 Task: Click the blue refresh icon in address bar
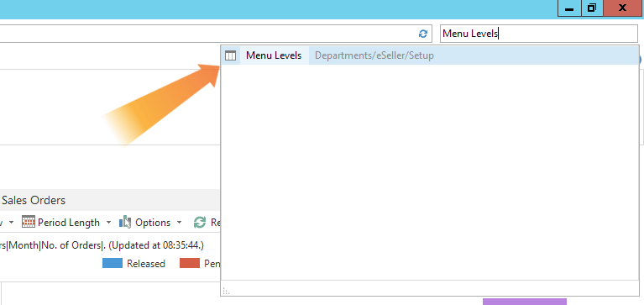(x=422, y=34)
